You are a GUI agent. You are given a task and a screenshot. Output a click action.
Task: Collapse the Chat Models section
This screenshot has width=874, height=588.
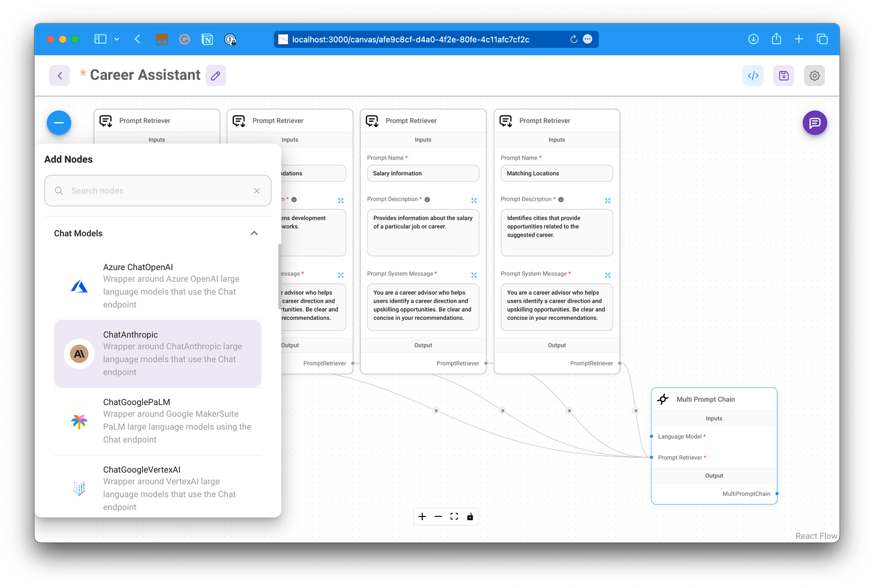pyautogui.click(x=254, y=233)
